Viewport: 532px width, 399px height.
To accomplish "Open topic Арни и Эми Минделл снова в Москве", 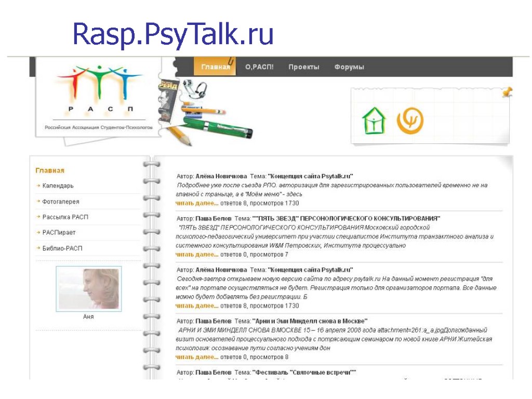I will (310, 321).
